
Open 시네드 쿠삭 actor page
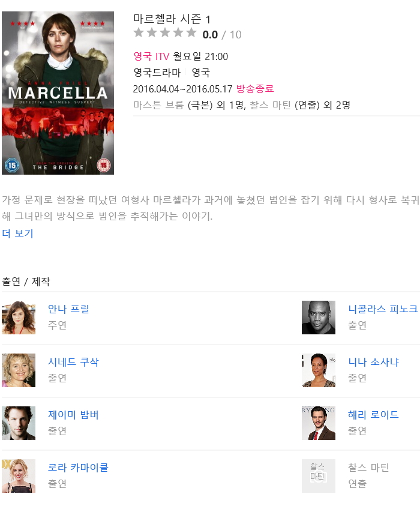(x=73, y=361)
